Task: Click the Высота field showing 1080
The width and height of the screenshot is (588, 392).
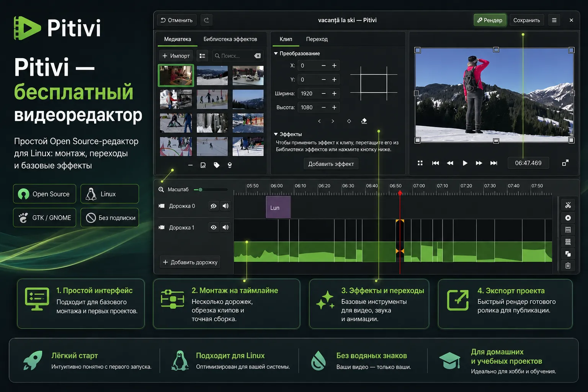Action: point(318,108)
